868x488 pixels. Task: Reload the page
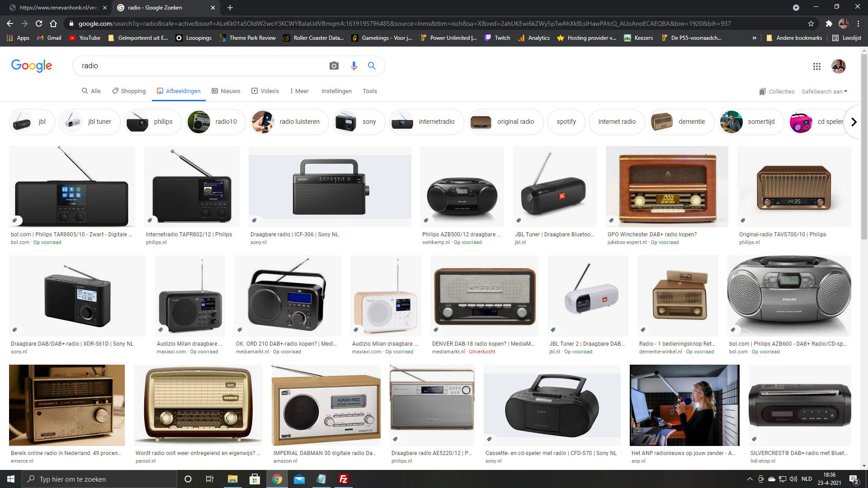pyautogui.click(x=39, y=23)
